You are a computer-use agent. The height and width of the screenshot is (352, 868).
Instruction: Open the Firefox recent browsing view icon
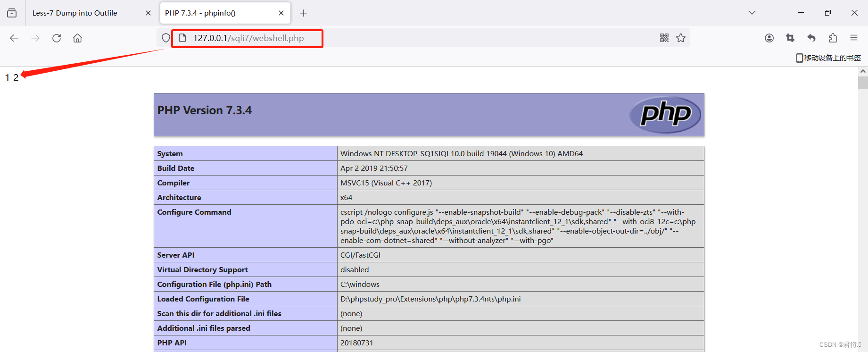click(12, 13)
